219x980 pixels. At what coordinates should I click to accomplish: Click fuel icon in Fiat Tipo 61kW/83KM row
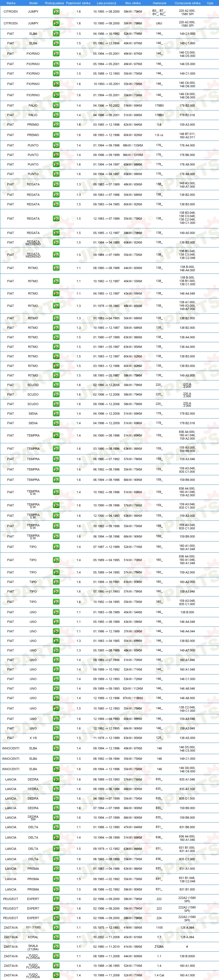point(56,582)
